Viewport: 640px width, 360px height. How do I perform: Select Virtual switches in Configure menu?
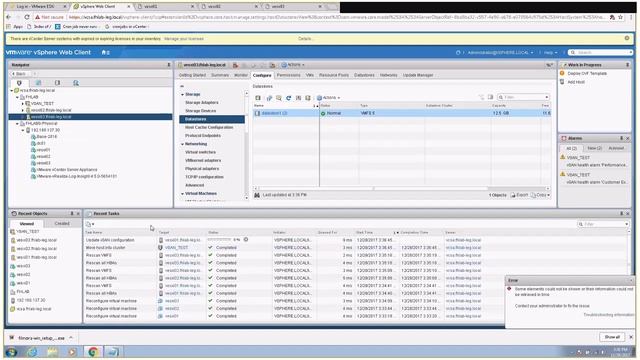click(200, 152)
